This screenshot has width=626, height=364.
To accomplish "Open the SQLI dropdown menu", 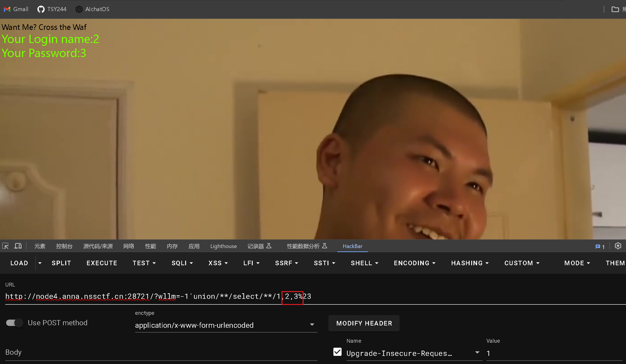I will [x=182, y=263].
